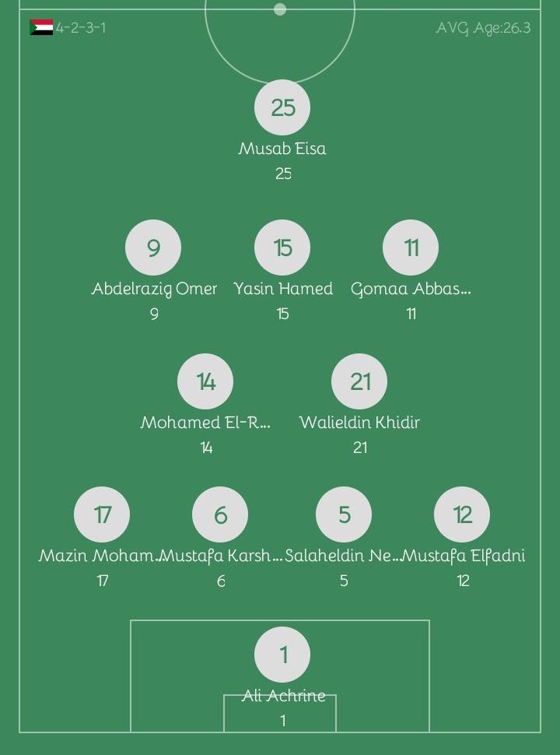Expand the truncated Mohamed El-R name
This screenshot has height=755, width=560.
(x=205, y=423)
